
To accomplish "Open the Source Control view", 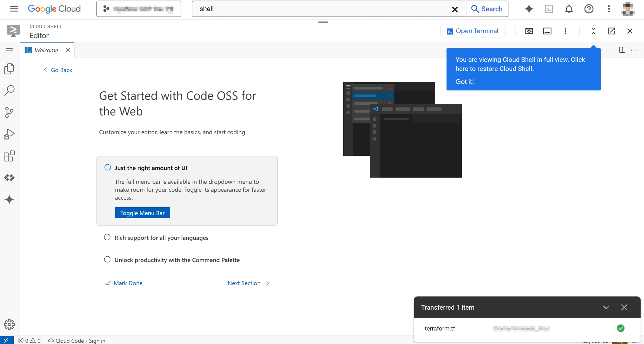I will [9, 112].
